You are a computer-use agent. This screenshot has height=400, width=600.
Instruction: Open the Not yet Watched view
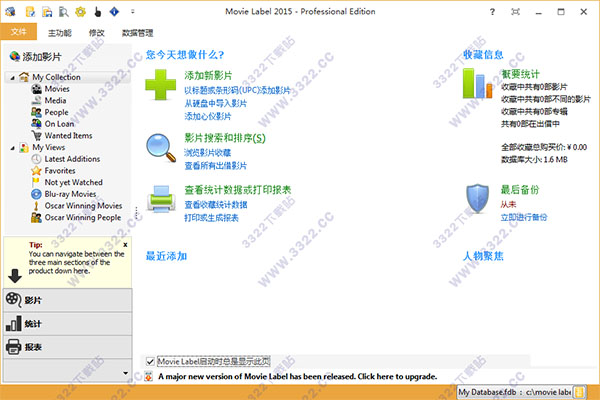pyautogui.click(x=73, y=183)
